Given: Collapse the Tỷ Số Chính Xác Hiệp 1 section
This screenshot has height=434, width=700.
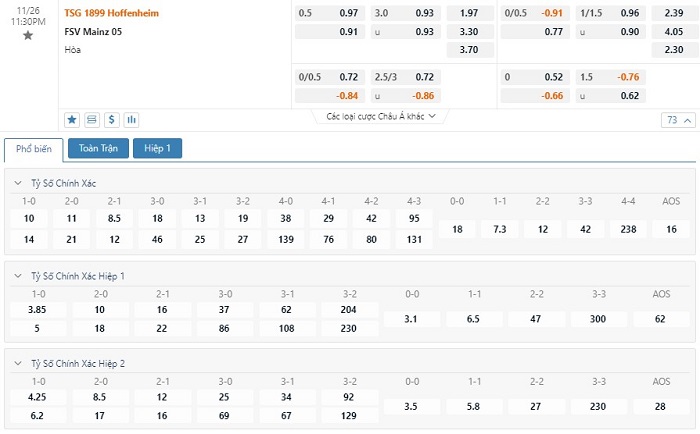Looking at the screenshot, I should 20,275.
